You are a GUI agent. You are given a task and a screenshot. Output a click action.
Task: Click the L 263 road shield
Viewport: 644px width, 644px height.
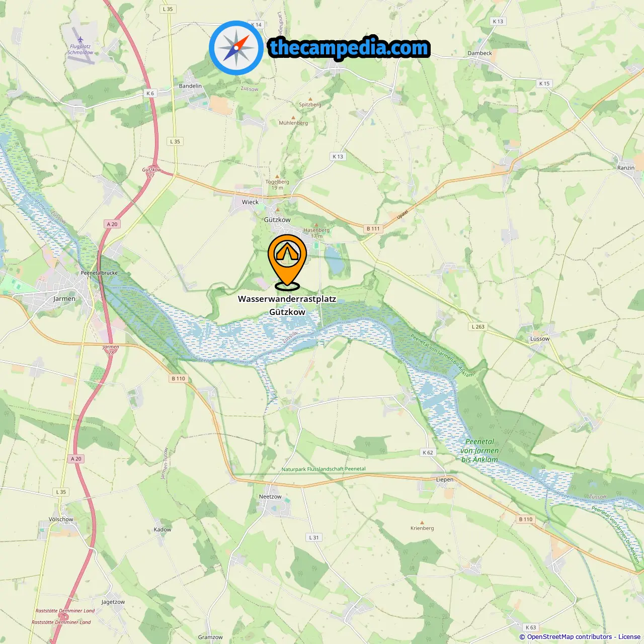pos(478,327)
